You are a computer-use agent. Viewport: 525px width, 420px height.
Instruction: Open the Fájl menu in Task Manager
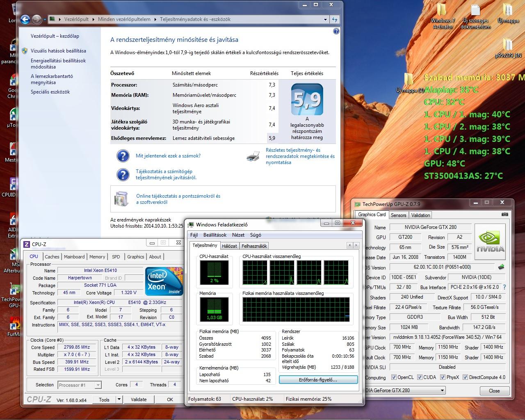click(194, 235)
